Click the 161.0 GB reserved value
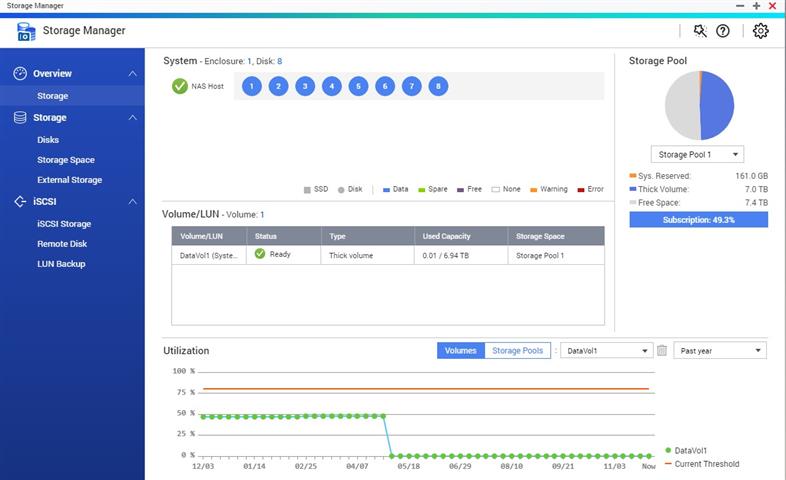This screenshot has width=786, height=480. coord(751,176)
